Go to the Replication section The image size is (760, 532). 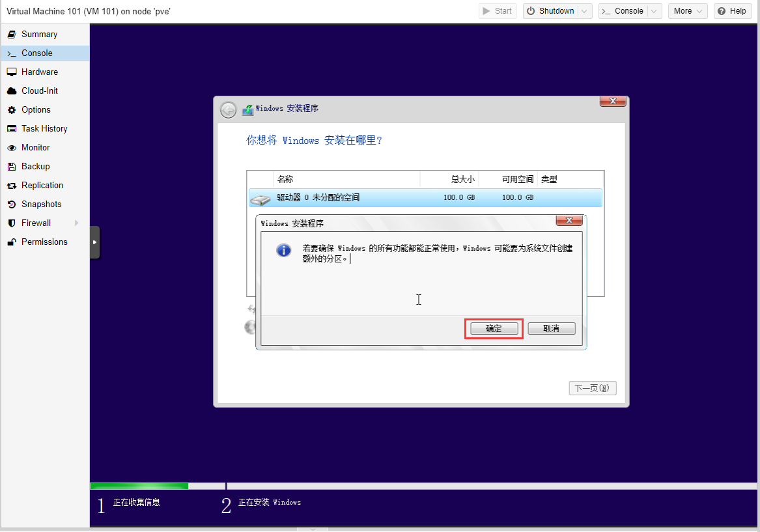click(42, 186)
